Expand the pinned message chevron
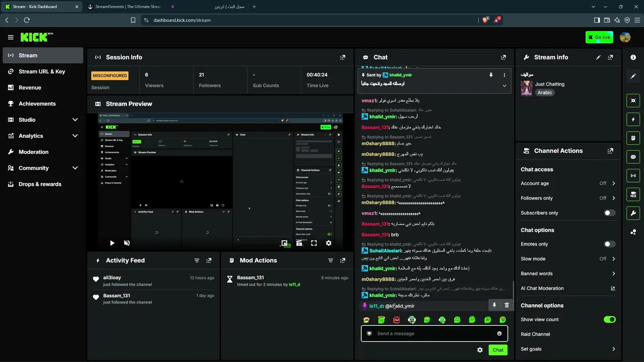 coord(504,85)
